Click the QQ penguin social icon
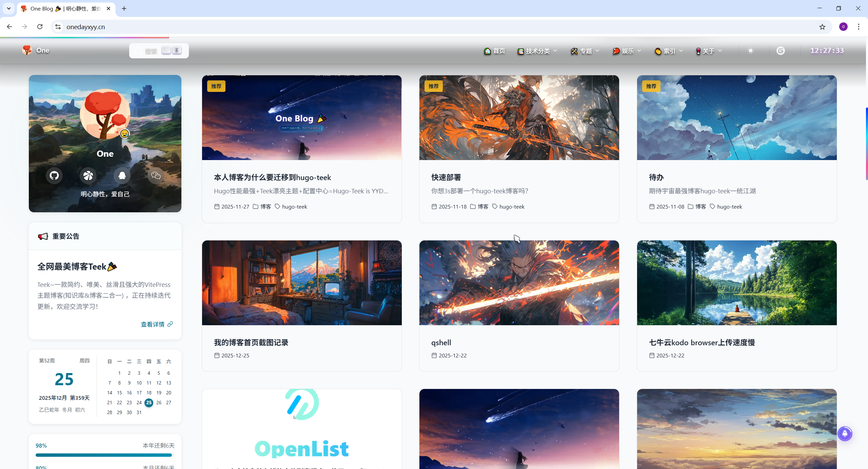 [122, 175]
